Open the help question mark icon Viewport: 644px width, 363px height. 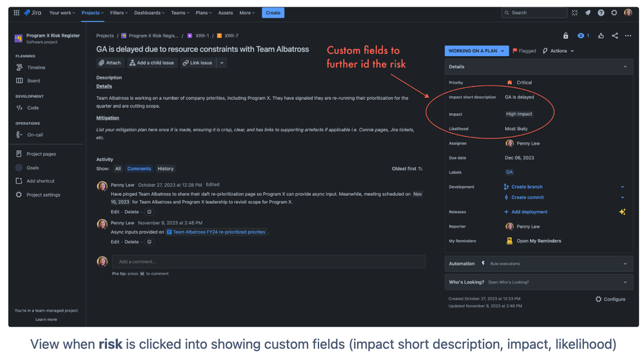pyautogui.click(x=601, y=13)
